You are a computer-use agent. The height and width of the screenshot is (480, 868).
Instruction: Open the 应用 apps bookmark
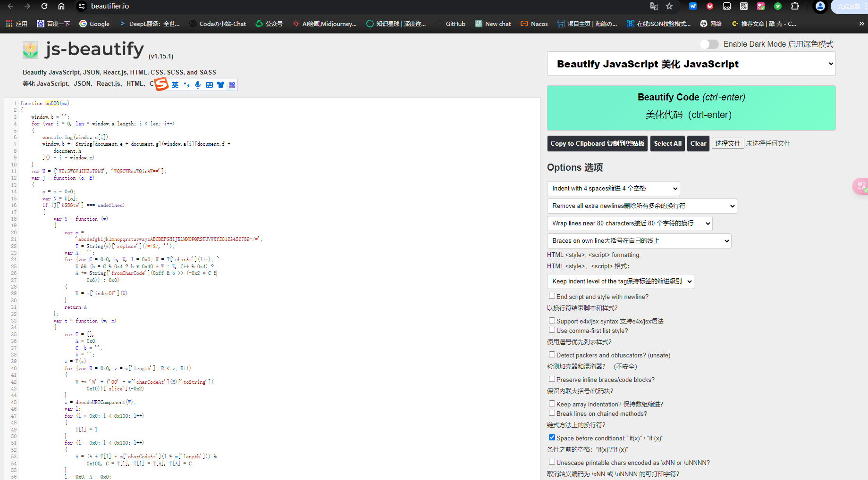point(17,24)
